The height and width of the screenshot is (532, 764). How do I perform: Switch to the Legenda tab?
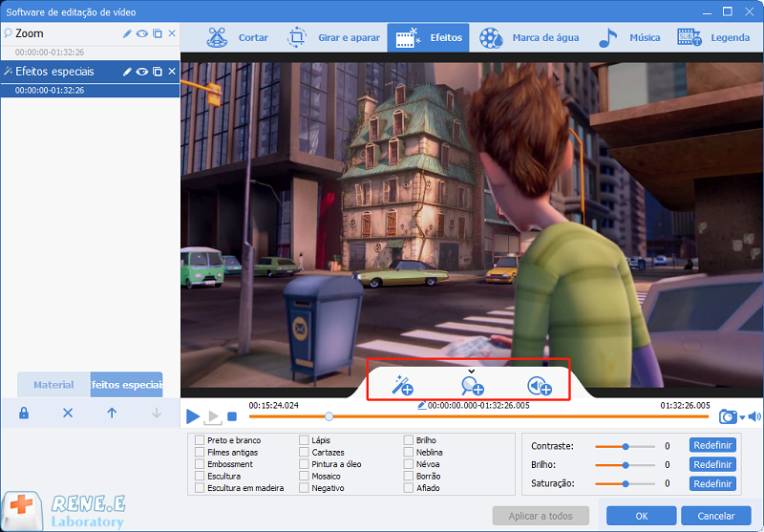(713, 37)
